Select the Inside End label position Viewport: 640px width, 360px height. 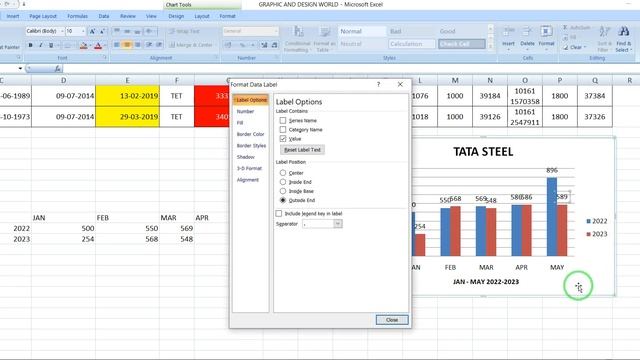(282, 182)
